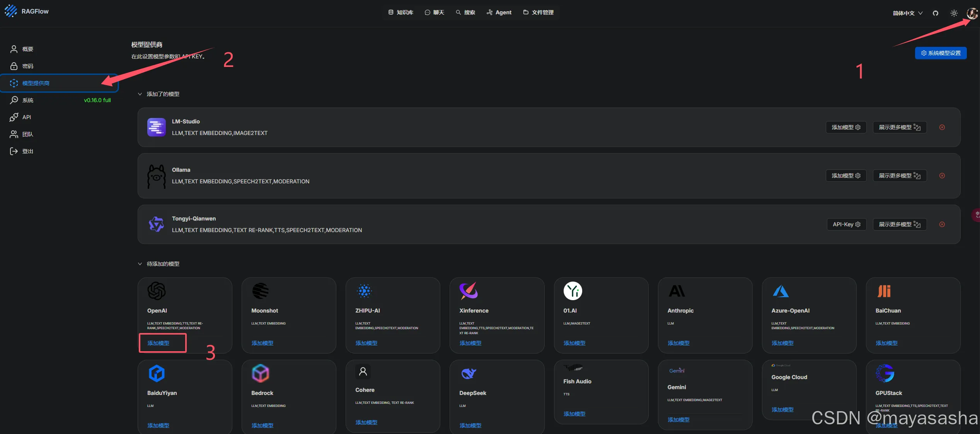The image size is (980, 434).
Task: Click the Azure-OpenAI logo icon
Action: coord(781,291)
